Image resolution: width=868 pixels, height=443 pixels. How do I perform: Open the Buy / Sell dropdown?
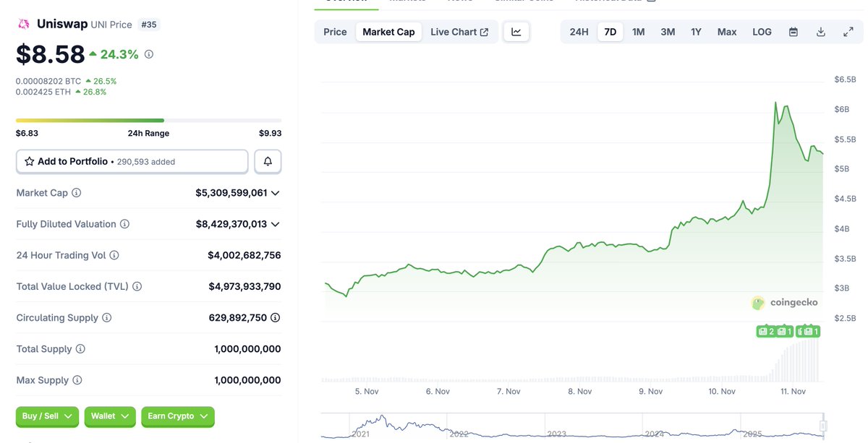48,416
